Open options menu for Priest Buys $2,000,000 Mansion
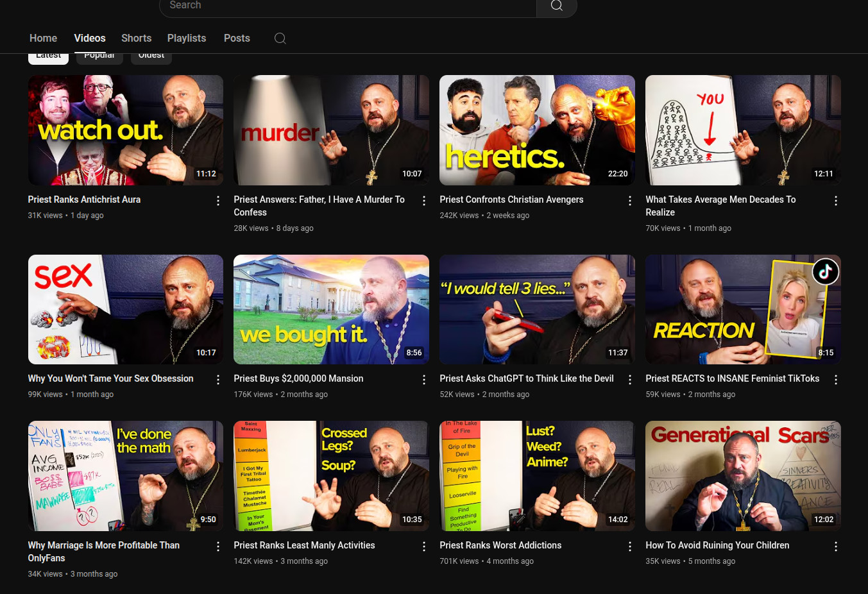 click(x=424, y=380)
